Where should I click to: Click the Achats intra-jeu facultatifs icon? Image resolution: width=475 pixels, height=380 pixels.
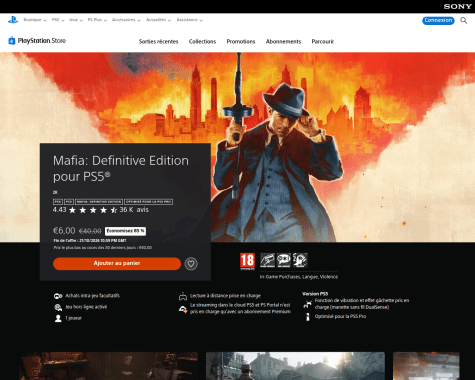click(58, 296)
